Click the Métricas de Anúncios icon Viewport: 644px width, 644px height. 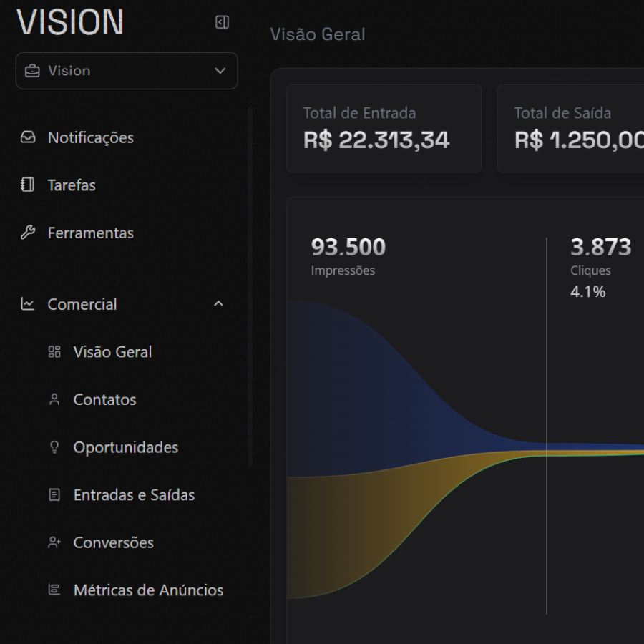(54, 590)
